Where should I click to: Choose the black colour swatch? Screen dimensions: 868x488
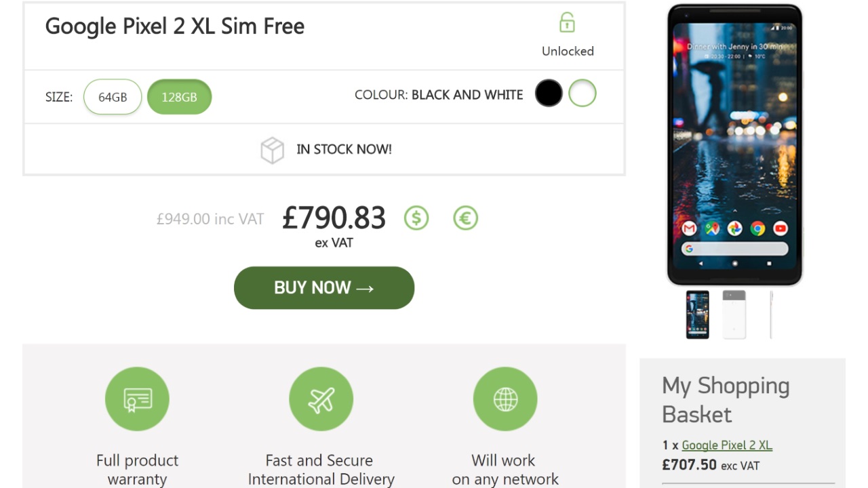tap(549, 94)
